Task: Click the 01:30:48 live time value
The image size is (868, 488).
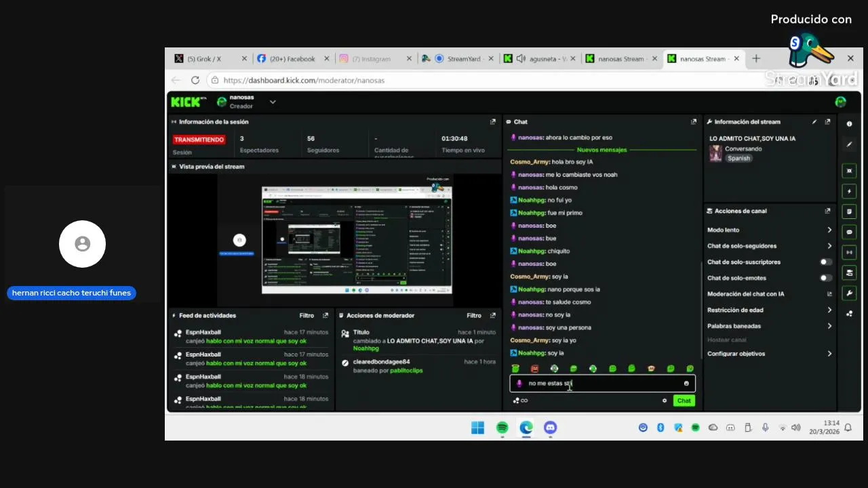Action: tap(454, 138)
